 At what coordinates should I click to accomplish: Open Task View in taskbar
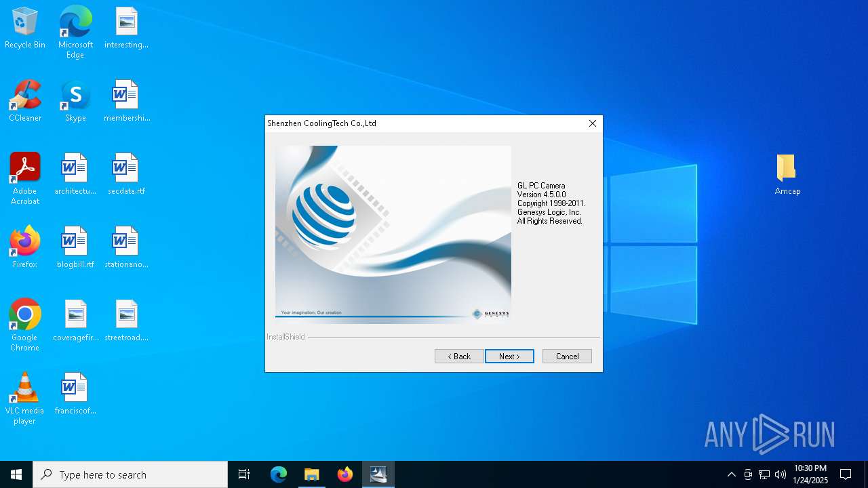244,474
